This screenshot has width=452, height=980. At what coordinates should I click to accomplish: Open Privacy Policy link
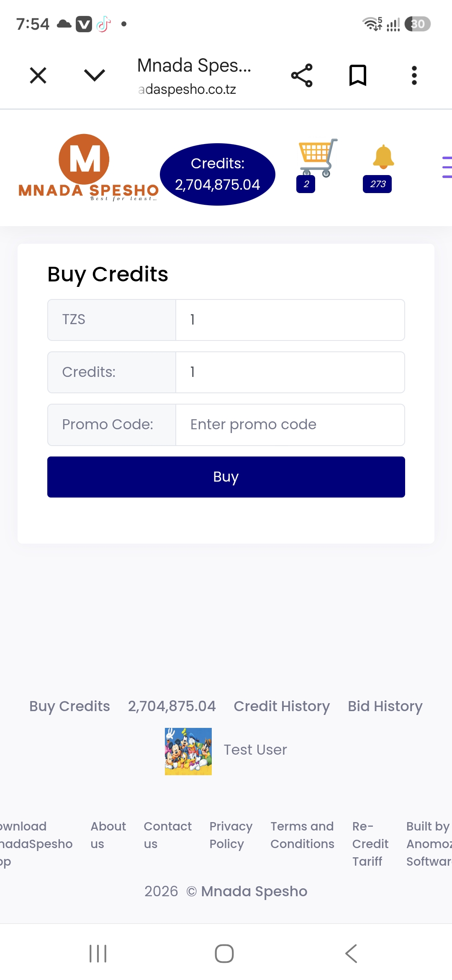point(231,835)
